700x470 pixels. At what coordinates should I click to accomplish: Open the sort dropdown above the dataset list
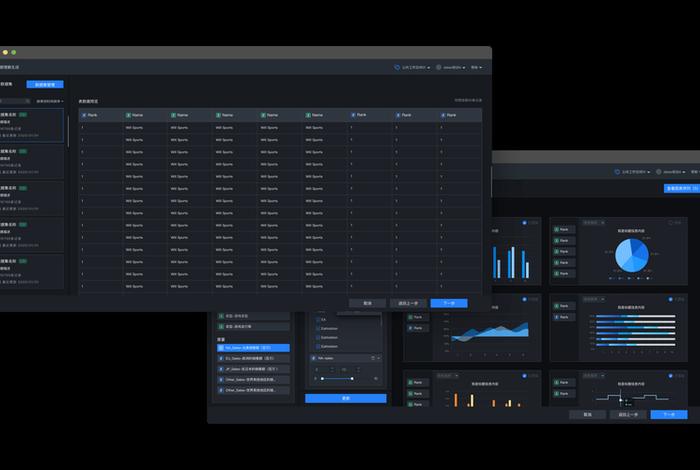point(50,101)
